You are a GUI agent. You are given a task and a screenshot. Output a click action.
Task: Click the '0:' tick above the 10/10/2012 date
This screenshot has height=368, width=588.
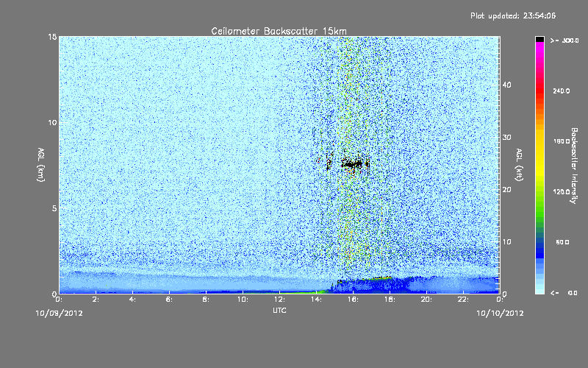(500, 300)
